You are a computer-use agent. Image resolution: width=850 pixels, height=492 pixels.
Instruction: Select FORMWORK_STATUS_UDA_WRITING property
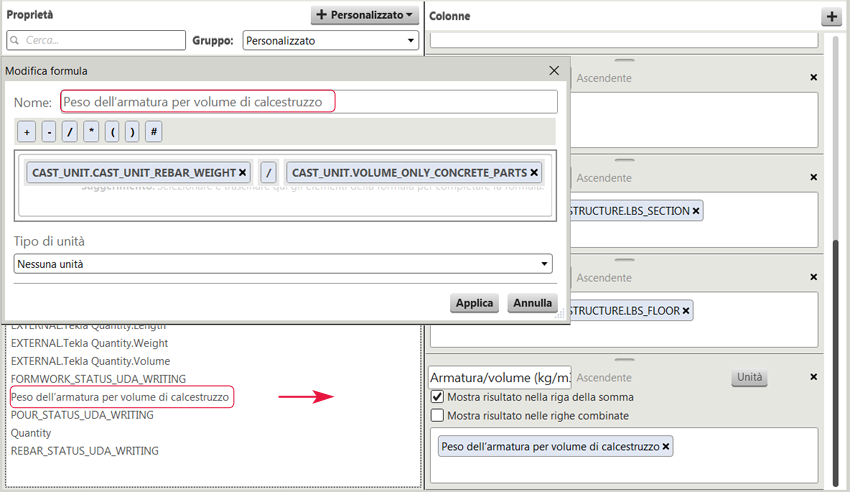click(98, 379)
